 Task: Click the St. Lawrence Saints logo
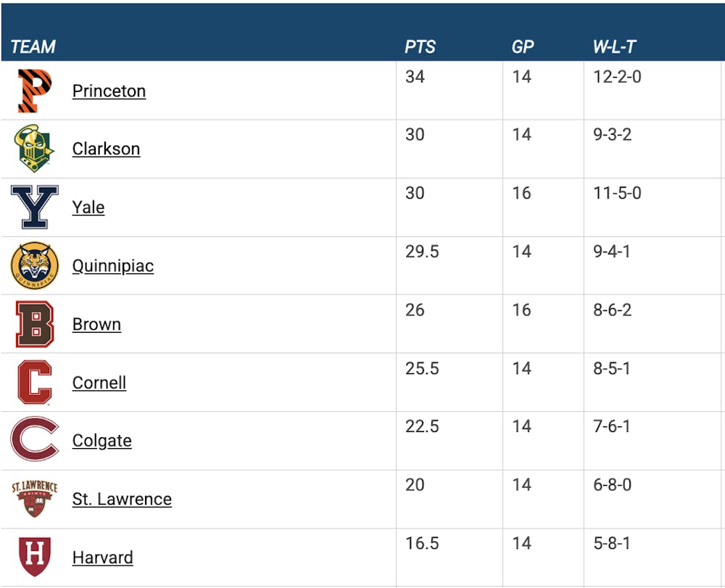pos(34,499)
